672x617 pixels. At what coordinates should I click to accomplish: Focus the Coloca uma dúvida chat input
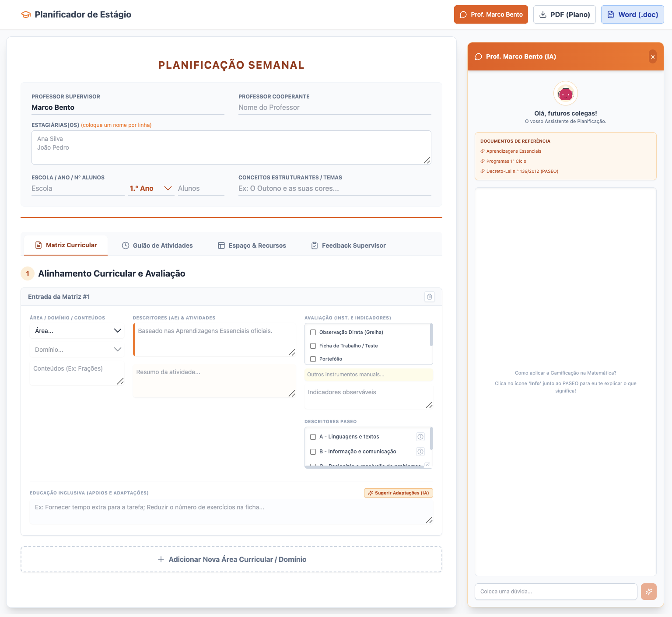[556, 592]
